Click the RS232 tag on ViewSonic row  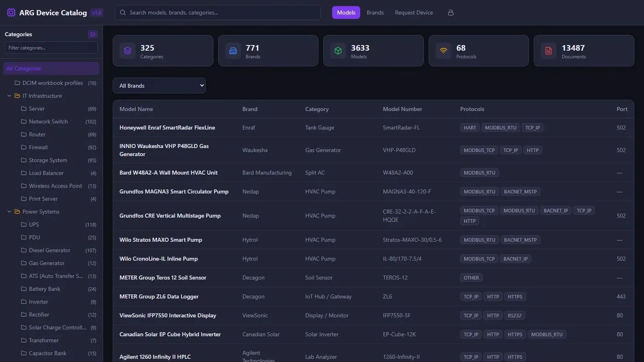point(515,316)
